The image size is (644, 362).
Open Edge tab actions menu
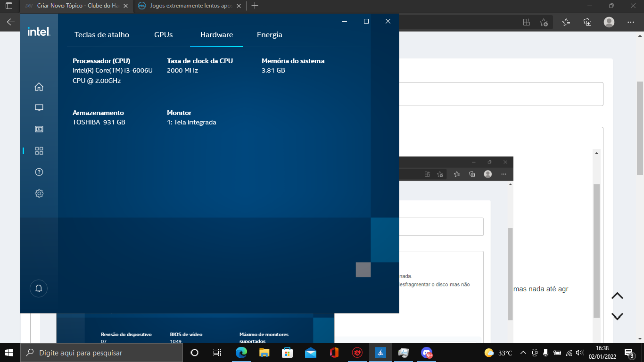[8, 6]
